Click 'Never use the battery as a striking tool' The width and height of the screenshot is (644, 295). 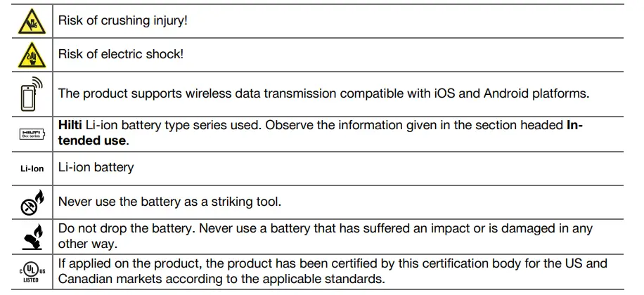[169, 202]
